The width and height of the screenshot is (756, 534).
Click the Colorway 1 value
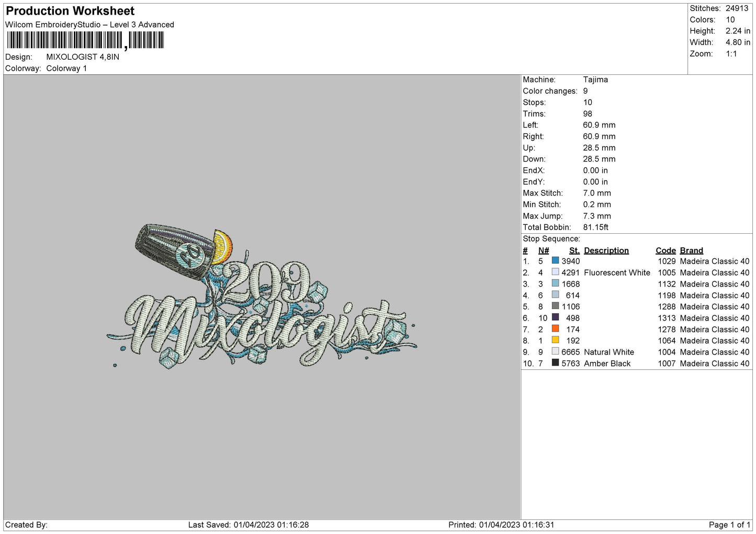click(x=66, y=69)
